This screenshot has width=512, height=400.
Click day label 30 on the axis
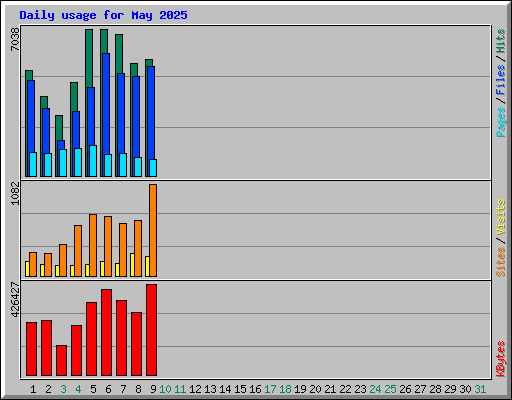[465, 389]
